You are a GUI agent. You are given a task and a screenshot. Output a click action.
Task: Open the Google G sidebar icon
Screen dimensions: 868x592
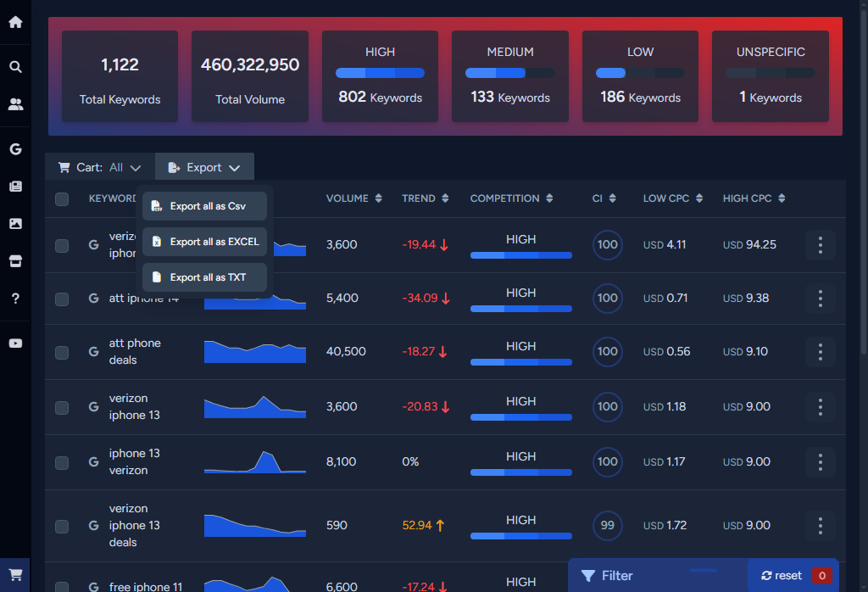(15, 149)
